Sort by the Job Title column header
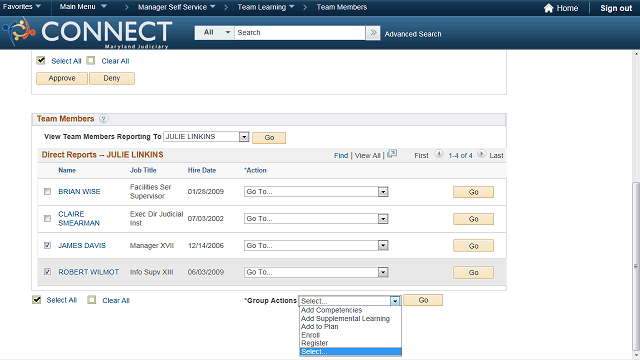The image size is (640, 360). [x=143, y=170]
